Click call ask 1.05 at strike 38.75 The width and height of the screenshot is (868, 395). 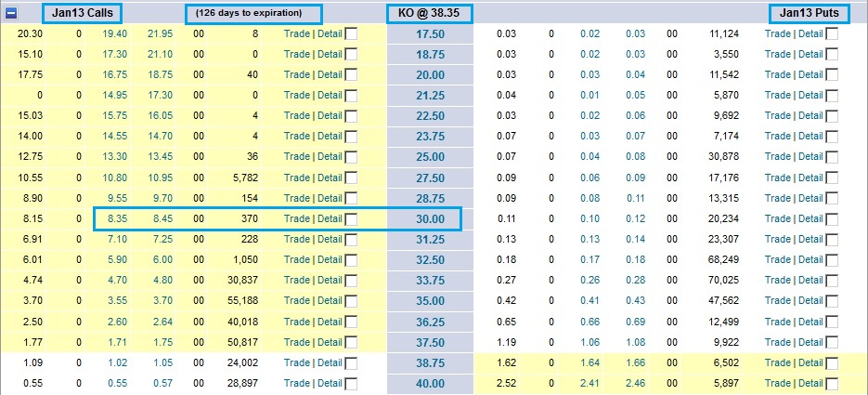coord(162,362)
